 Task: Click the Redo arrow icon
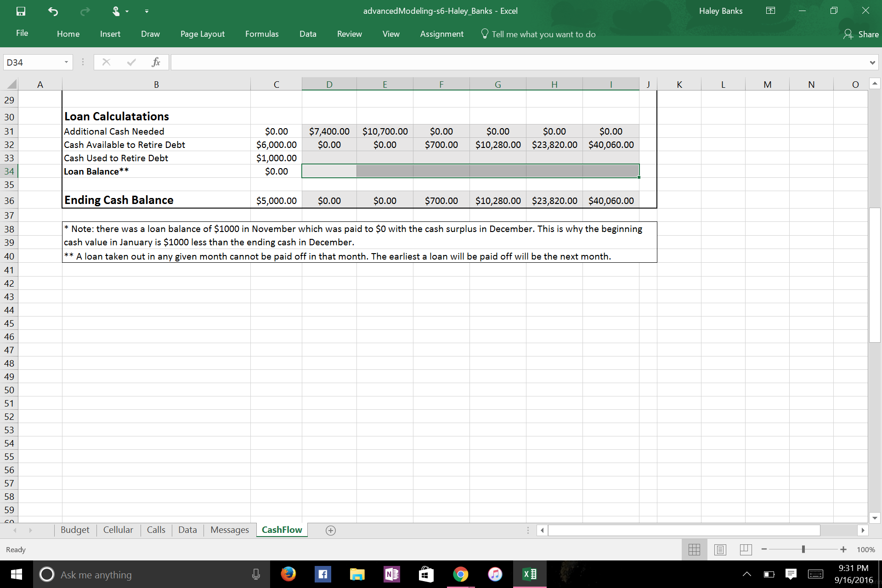pos(85,11)
